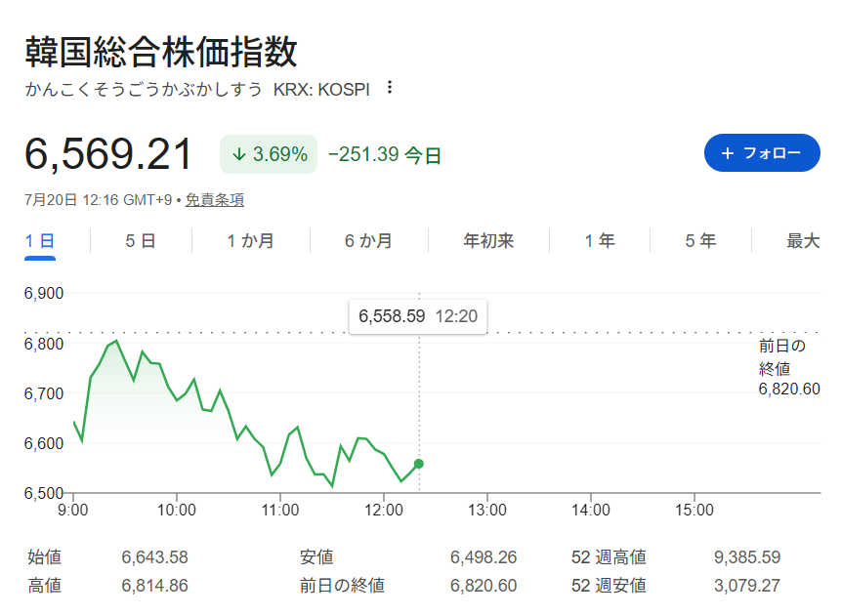Image resolution: width=841 pixels, height=616 pixels.
Task: Click the 高値 label
Action: point(45,586)
